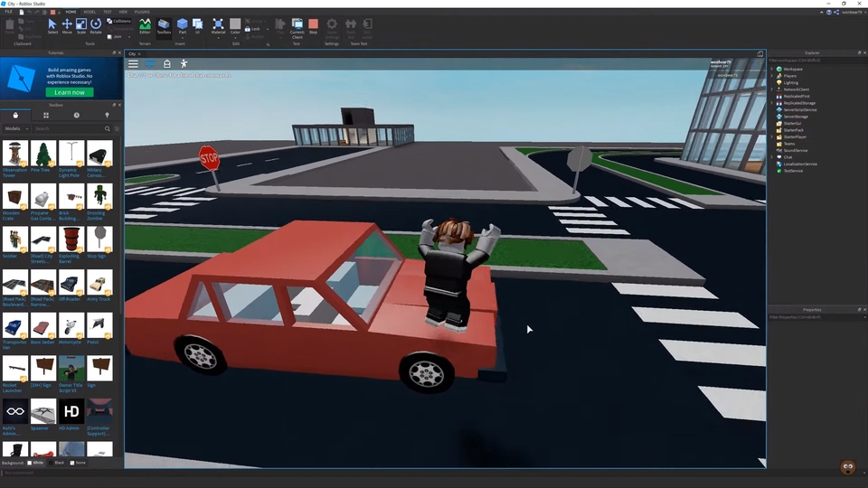This screenshot has width=868, height=488.
Task: Activate the Move tool
Action: [67, 26]
